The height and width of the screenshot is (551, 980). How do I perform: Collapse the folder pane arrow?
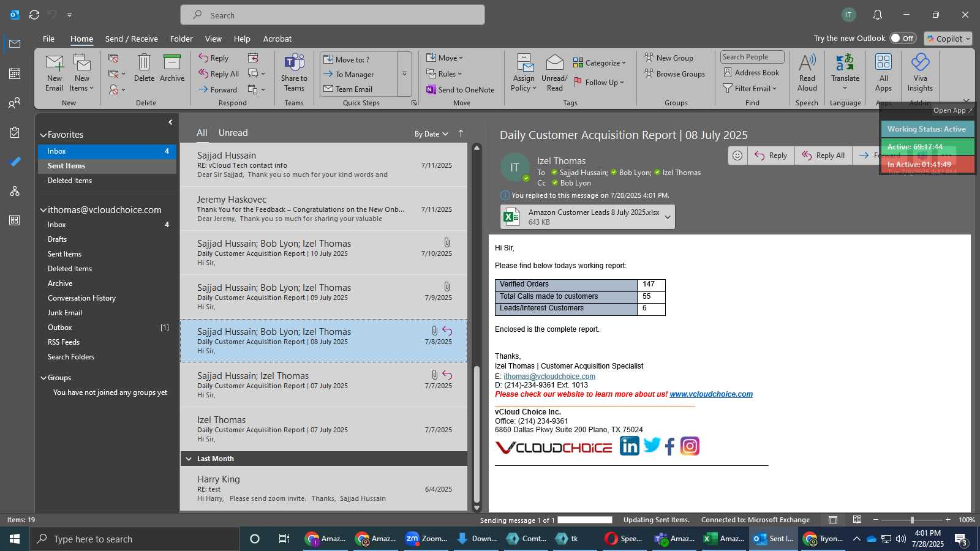pyautogui.click(x=170, y=122)
